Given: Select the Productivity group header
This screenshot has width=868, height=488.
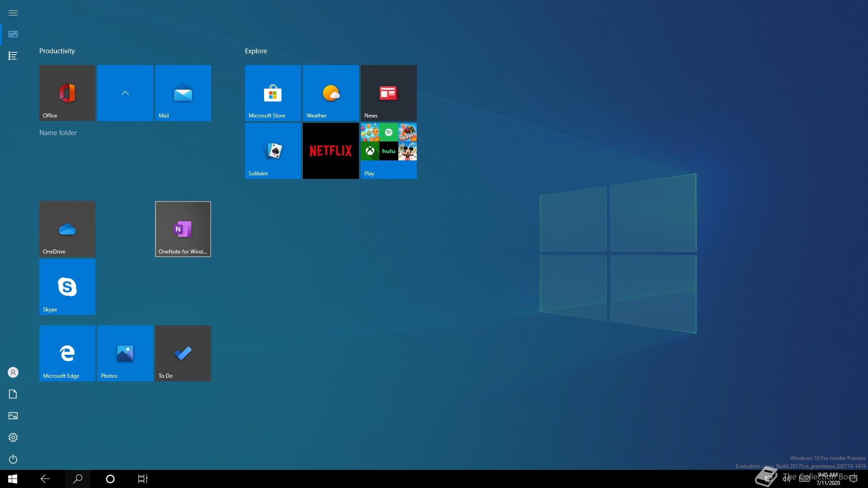Looking at the screenshot, I should click(x=57, y=51).
